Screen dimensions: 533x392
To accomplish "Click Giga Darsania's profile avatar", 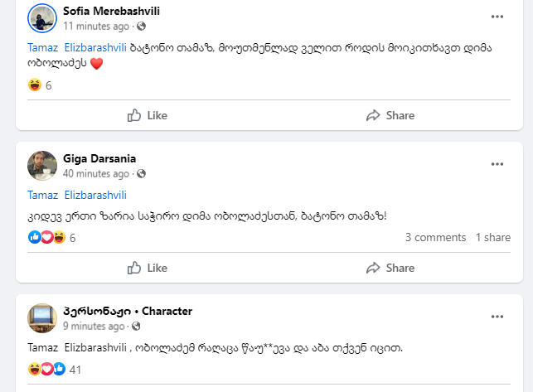I will (42, 166).
